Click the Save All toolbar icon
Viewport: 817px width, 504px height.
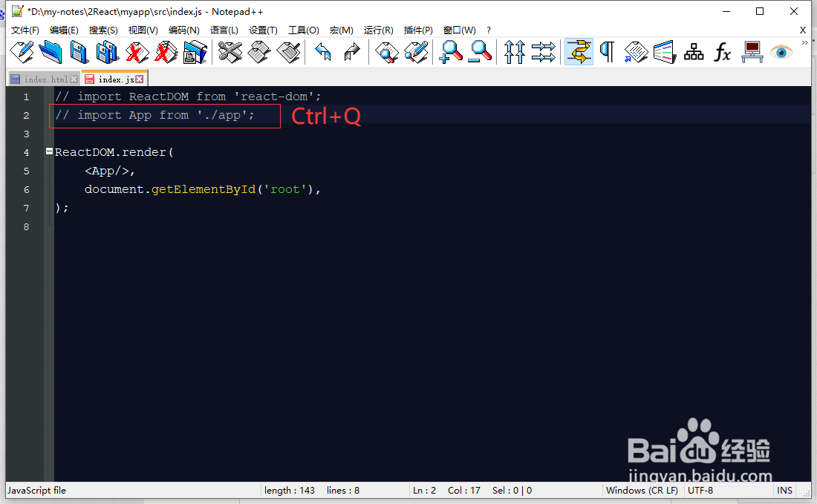[x=108, y=52]
